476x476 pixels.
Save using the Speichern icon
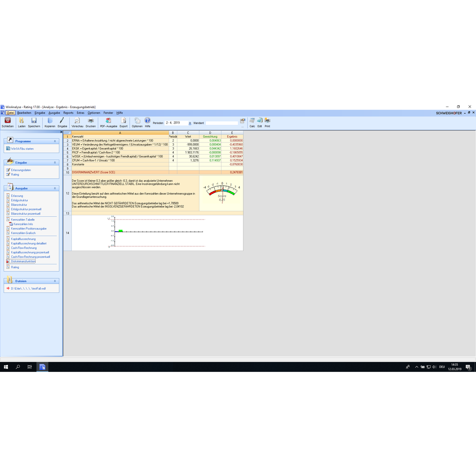coord(34,120)
